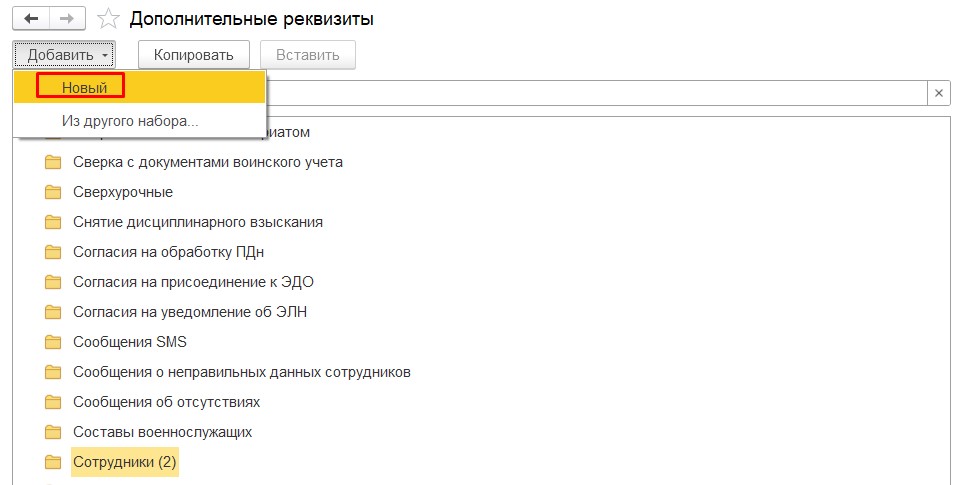956x485 pixels.
Task: Click folder icon beside Сообщения SMS
Action: coord(53,342)
